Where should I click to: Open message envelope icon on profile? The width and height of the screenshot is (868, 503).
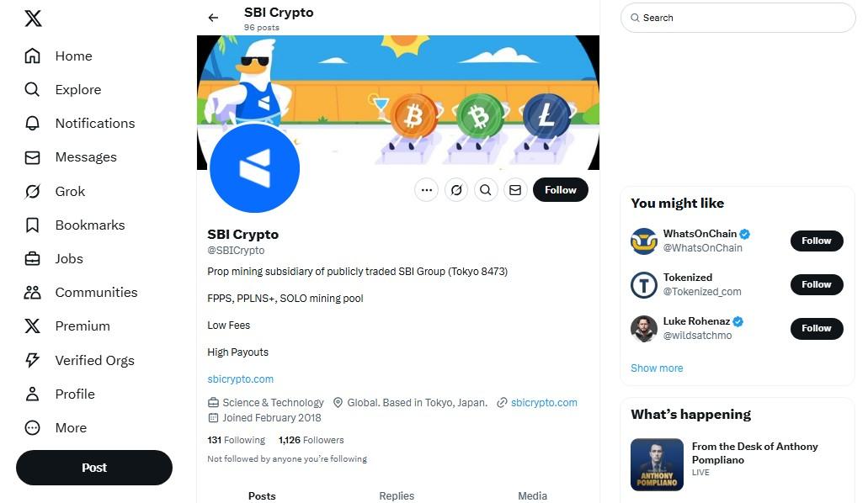(x=514, y=190)
